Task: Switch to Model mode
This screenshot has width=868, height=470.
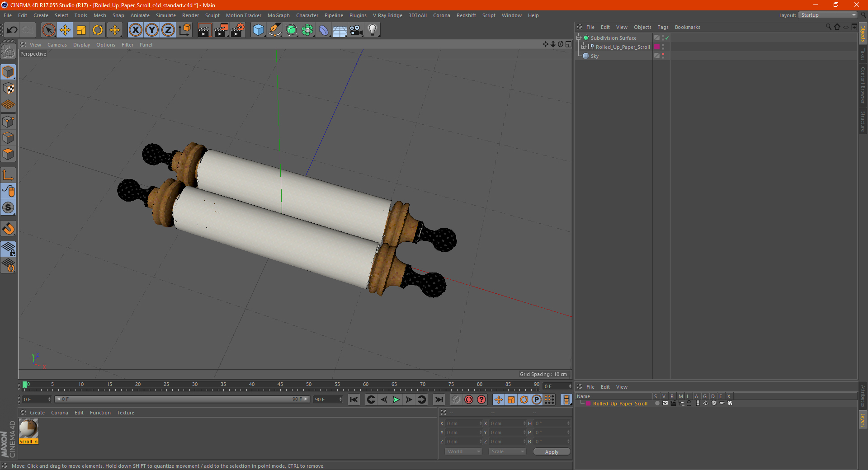Action: tap(9, 72)
